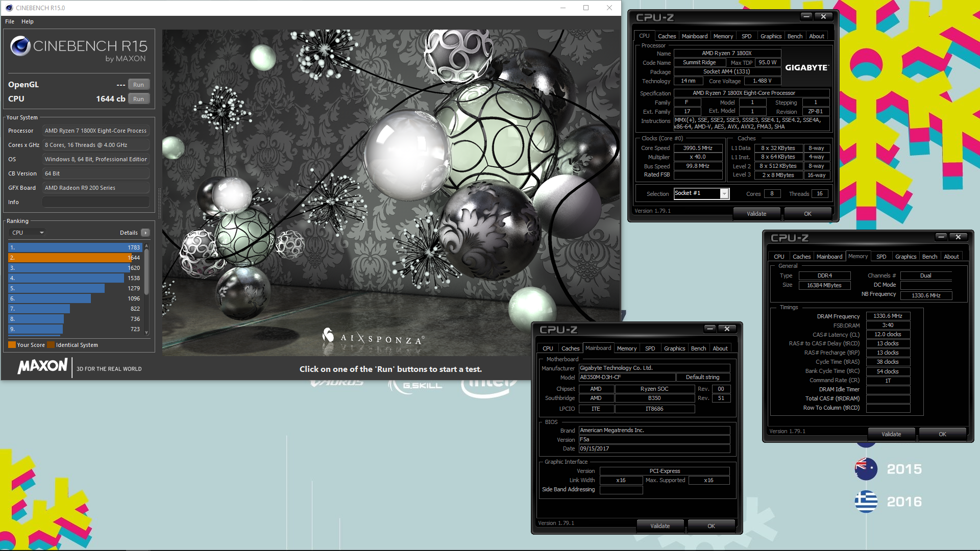Close the Cinebench window

point(609,8)
